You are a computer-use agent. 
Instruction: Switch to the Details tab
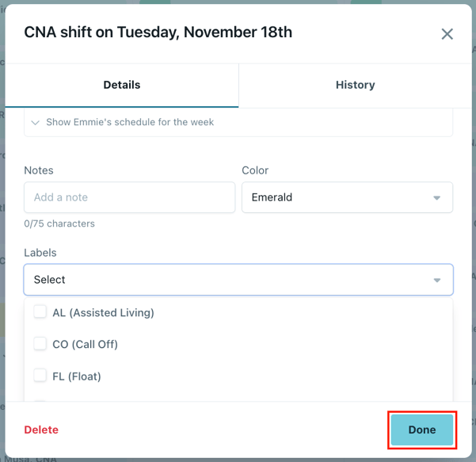click(x=122, y=85)
